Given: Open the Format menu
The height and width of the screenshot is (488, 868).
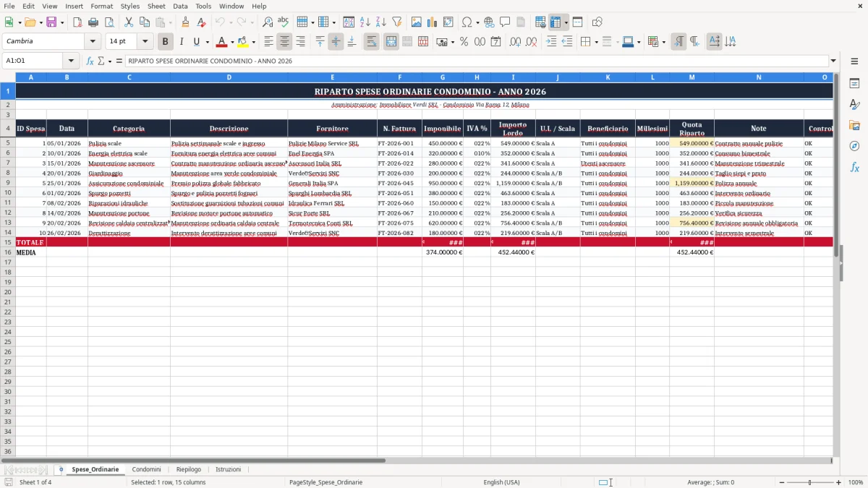Looking at the screenshot, I should (x=101, y=6).
